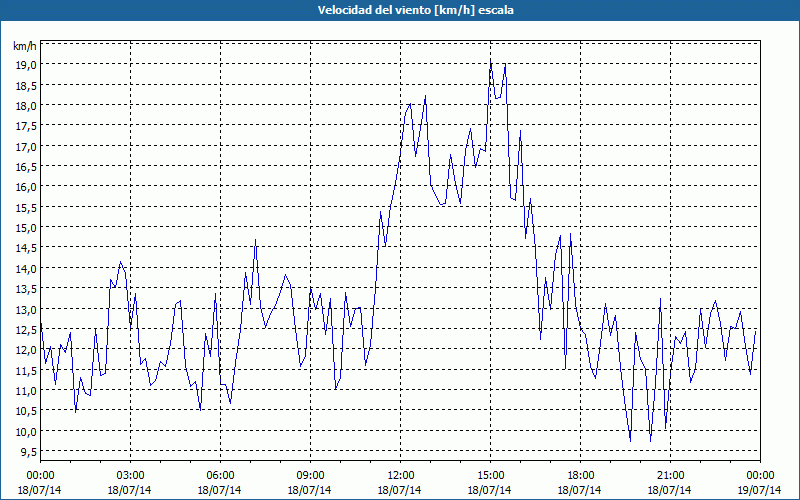Click the '12,0' y-axis value
Image resolution: width=800 pixels, height=500 pixels.
click(x=25, y=349)
